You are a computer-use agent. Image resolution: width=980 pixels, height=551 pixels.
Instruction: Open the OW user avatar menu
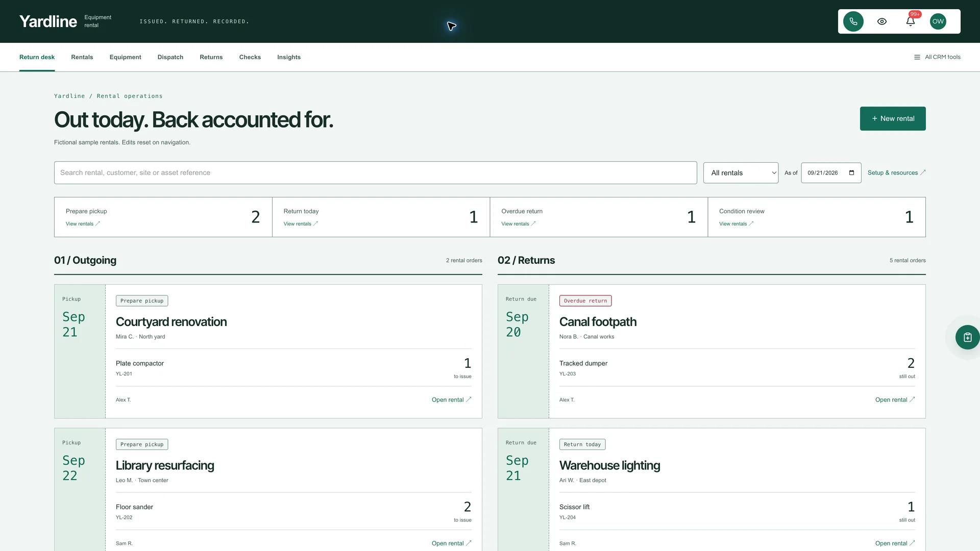point(938,21)
